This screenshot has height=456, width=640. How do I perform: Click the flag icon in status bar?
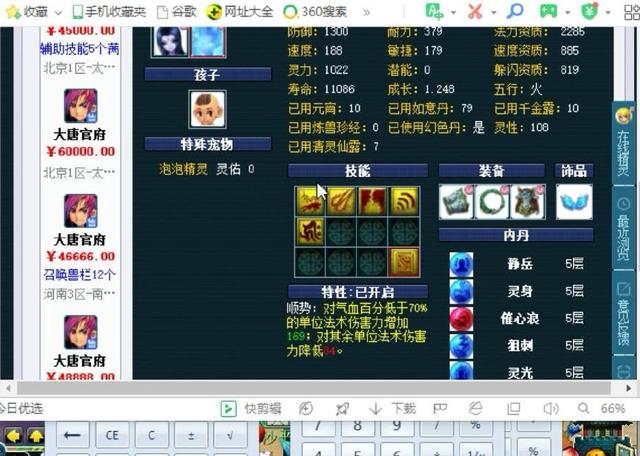point(440,408)
